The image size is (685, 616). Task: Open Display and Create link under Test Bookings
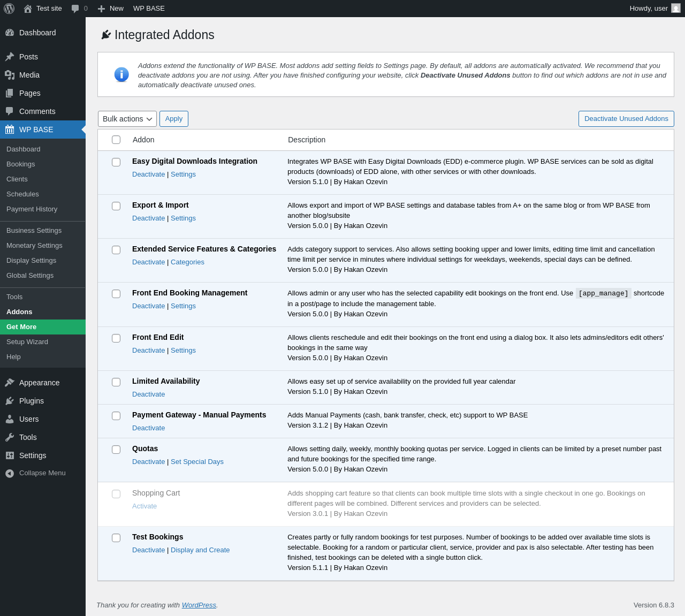tap(200, 550)
